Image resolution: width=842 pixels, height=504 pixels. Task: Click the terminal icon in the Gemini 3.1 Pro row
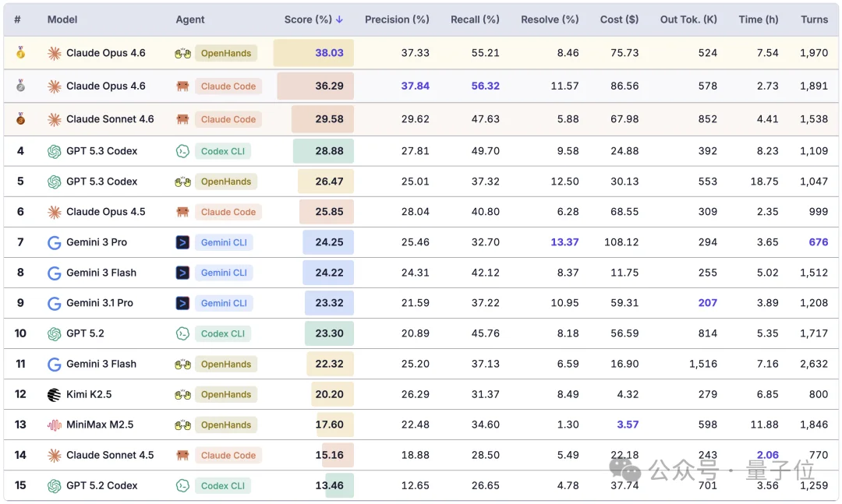tap(182, 303)
